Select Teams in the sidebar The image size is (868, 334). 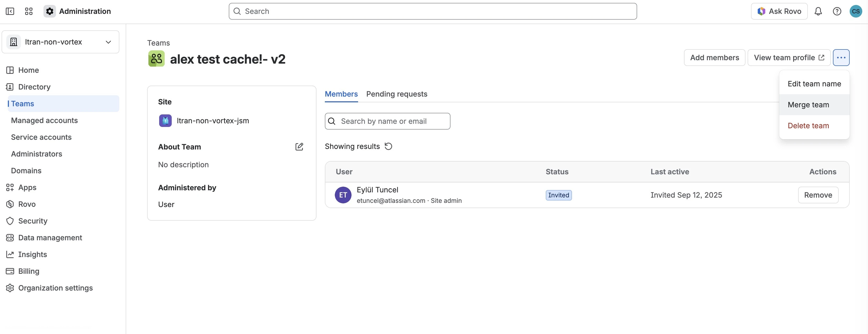(63, 103)
